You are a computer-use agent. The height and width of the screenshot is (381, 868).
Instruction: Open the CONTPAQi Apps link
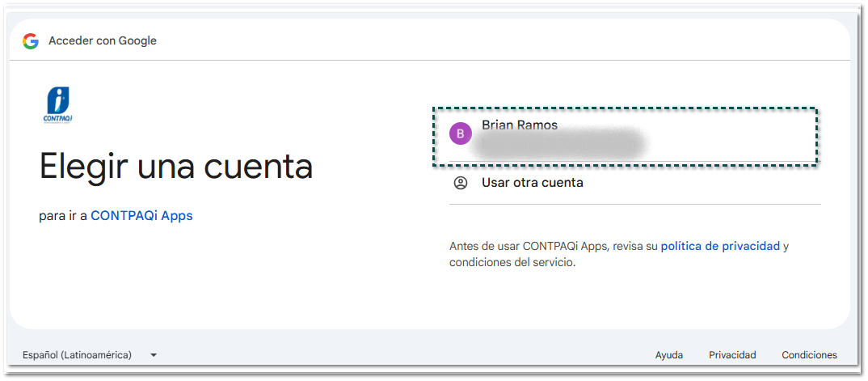(141, 216)
